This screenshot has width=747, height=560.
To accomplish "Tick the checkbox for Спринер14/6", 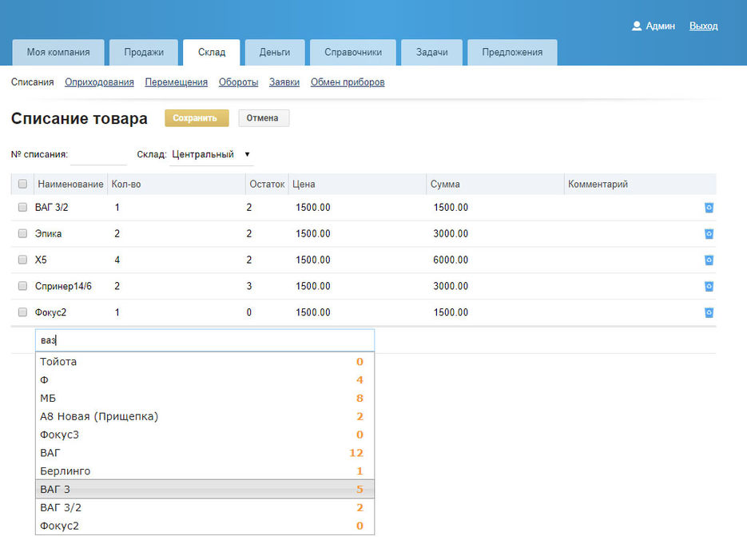I will (x=22, y=286).
